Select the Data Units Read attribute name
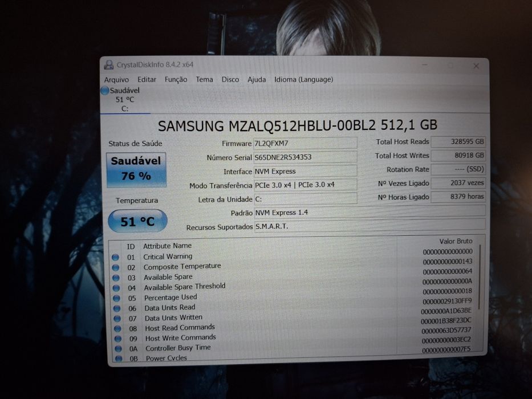The width and height of the screenshot is (532, 399). click(170, 308)
